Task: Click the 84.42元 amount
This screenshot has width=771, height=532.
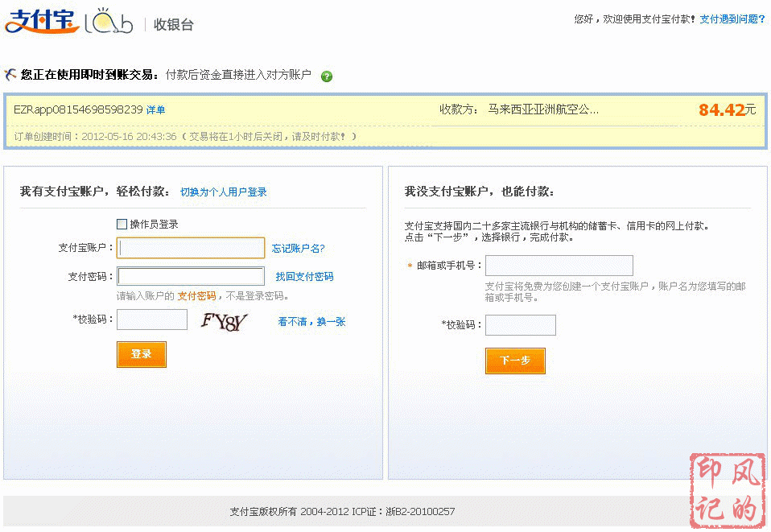Action: (728, 109)
